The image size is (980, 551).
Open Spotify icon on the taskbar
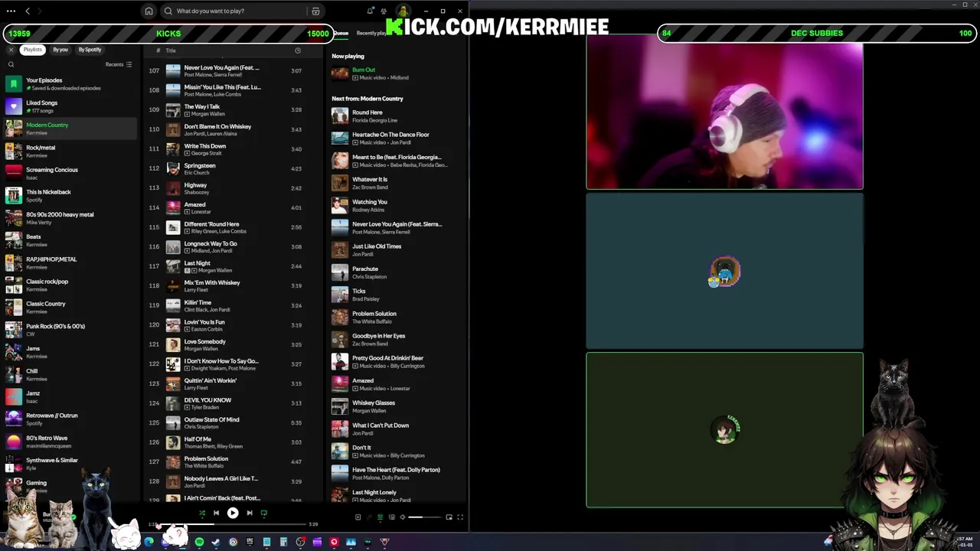[x=199, y=542]
